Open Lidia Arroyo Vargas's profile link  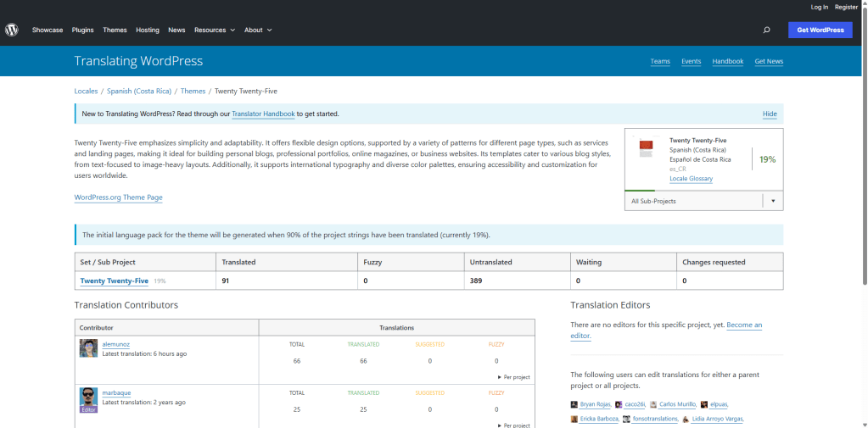pos(718,420)
